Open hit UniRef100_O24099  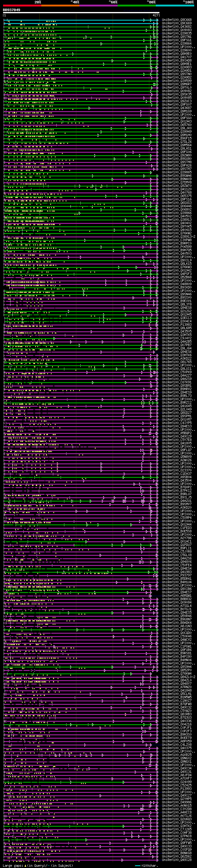(x=176, y=782)
